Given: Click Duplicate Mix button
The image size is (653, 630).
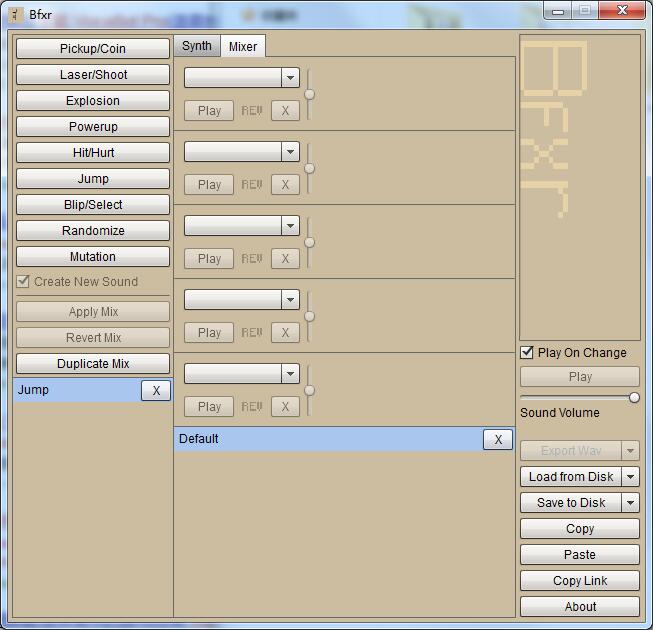Looking at the screenshot, I should pyautogui.click(x=93, y=364).
